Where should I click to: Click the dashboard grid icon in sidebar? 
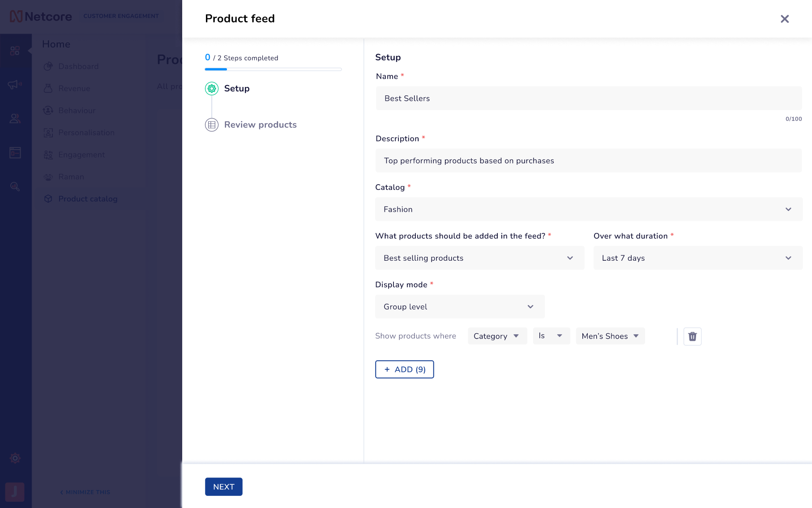(x=15, y=51)
